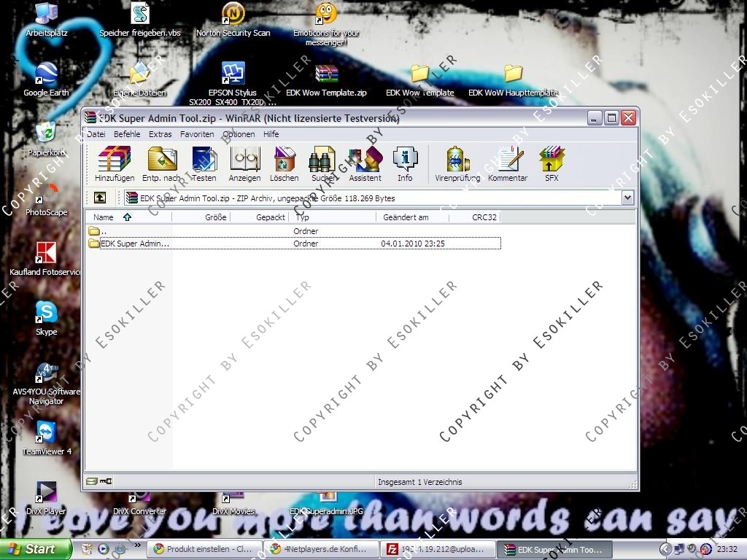Run the Testen archive test tool
Viewport: 747px width, 560px height.
[x=204, y=164]
